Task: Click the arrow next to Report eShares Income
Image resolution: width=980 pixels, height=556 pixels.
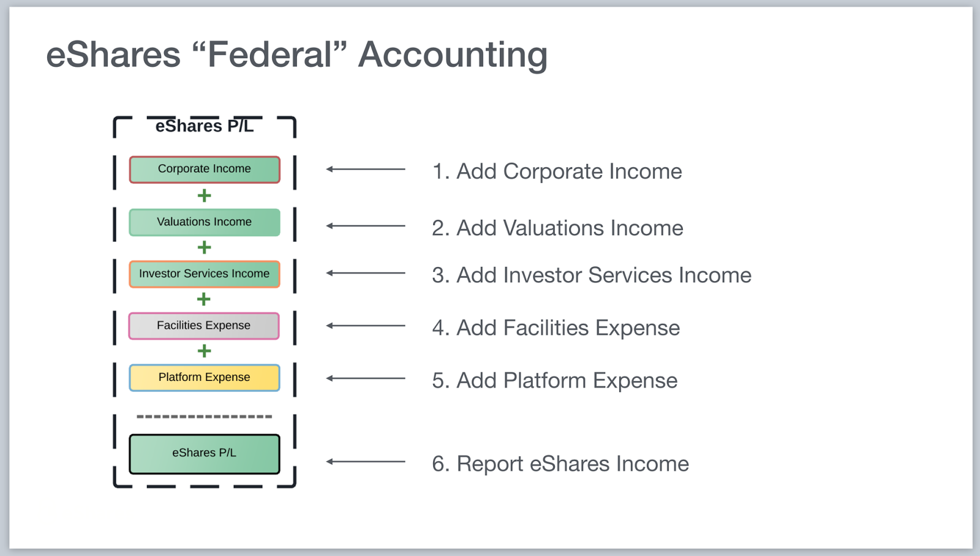Action: (x=366, y=462)
